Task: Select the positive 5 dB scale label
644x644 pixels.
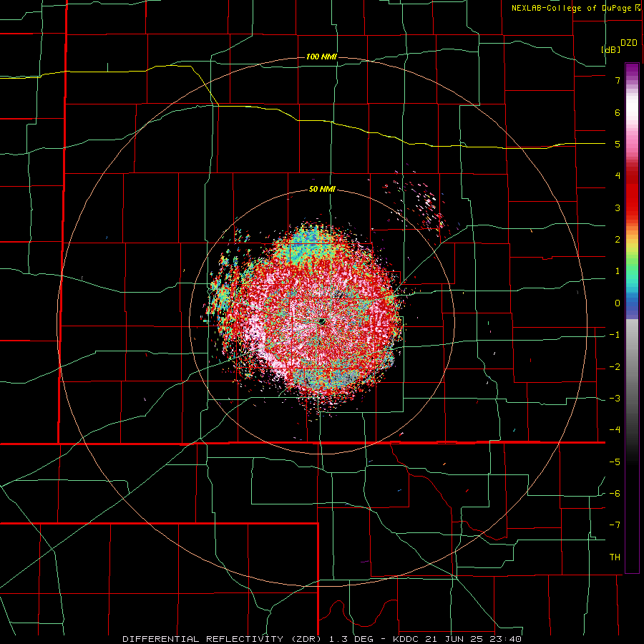Action: 618,144
